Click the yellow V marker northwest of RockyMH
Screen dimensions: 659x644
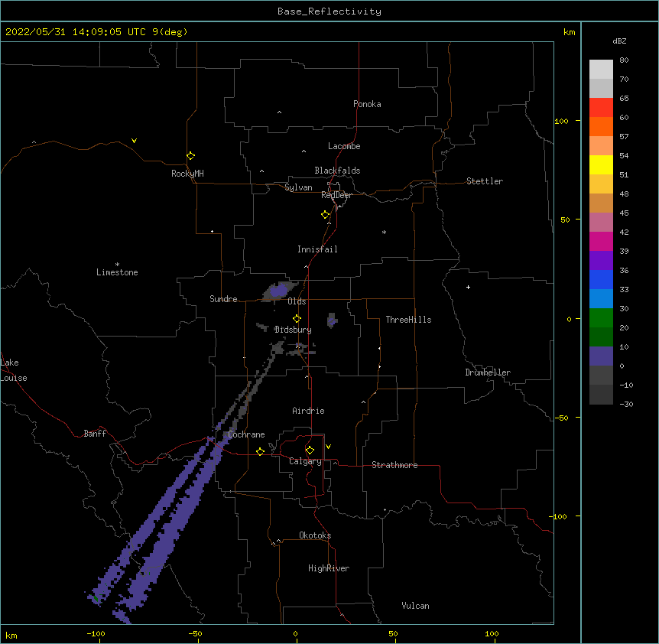(x=134, y=141)
